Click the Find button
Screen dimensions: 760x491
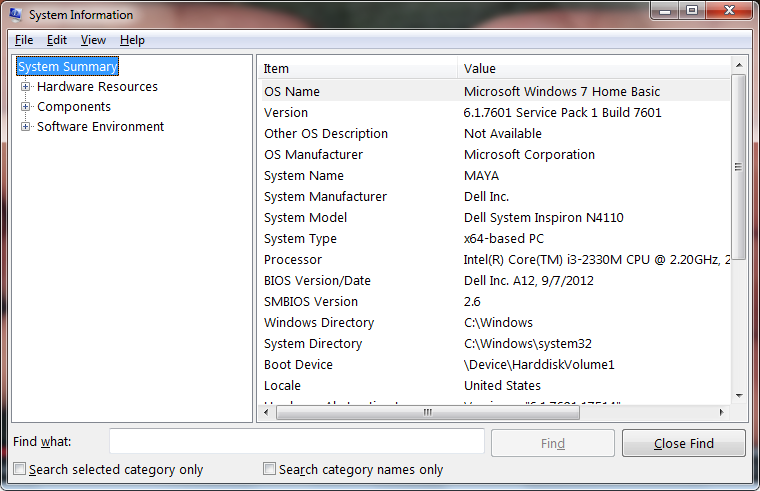click(553, 443)
